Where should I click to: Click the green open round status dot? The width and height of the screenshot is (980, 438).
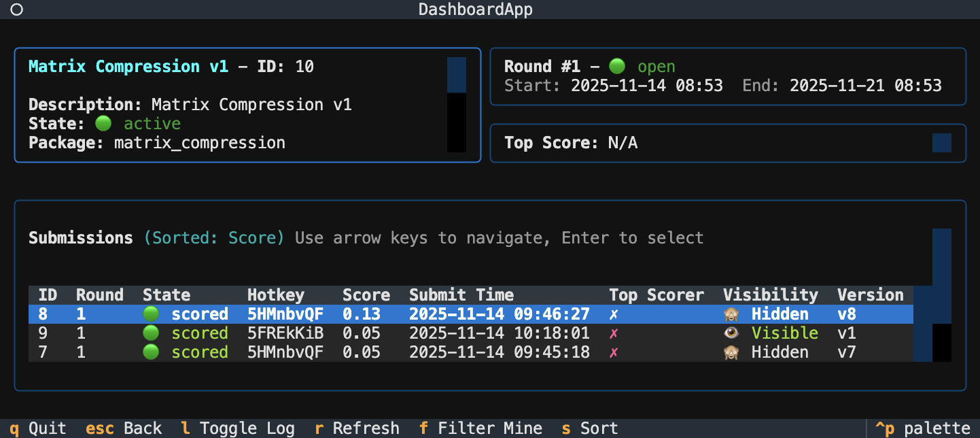click(616, 67)
